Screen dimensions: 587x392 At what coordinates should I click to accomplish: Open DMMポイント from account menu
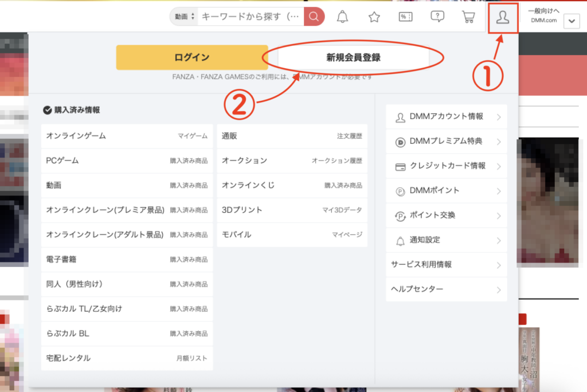446,190
